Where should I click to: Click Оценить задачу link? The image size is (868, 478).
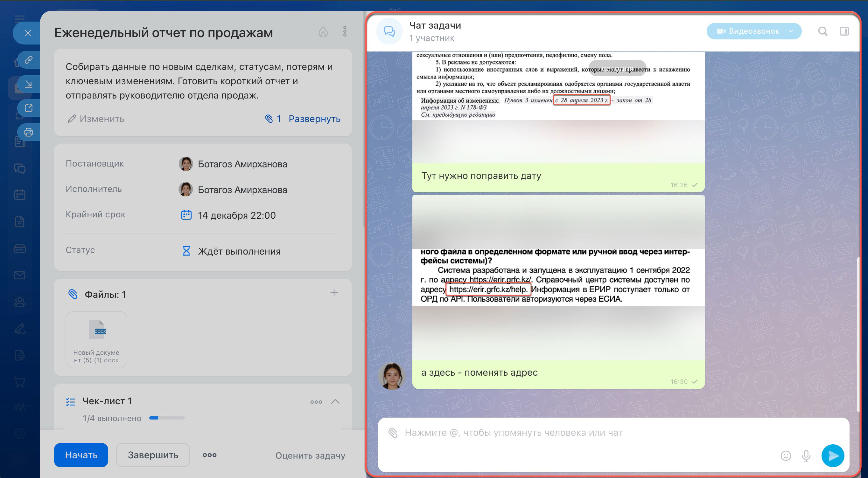[x=310, y=455]
